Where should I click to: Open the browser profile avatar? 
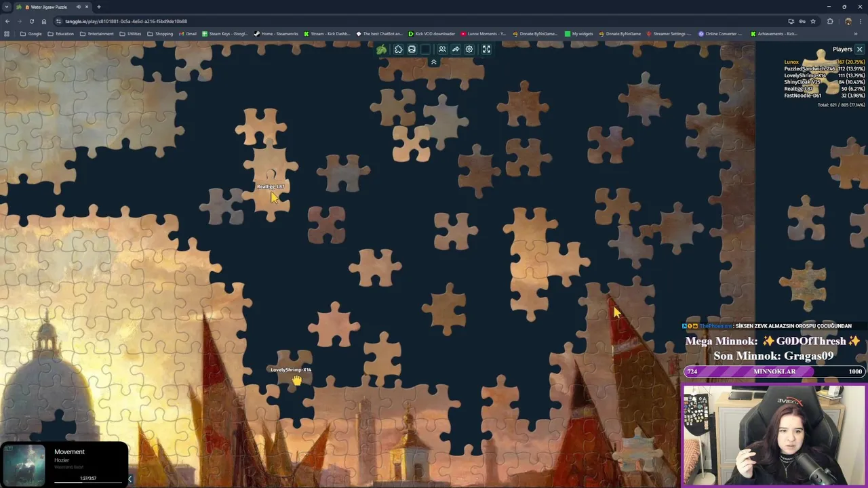pyautogui.click(x=848, y=21)
